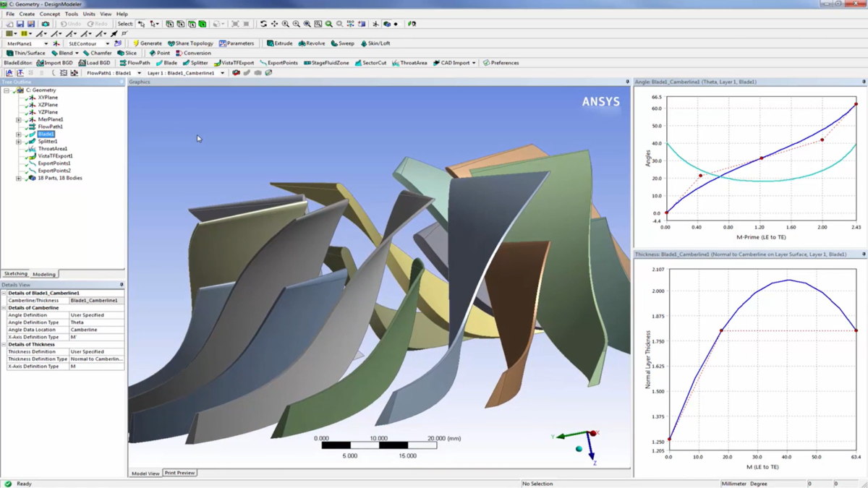Create a Blade feature from the toolbar
This screenshot has width=868, height=488.
coord(166,63)
